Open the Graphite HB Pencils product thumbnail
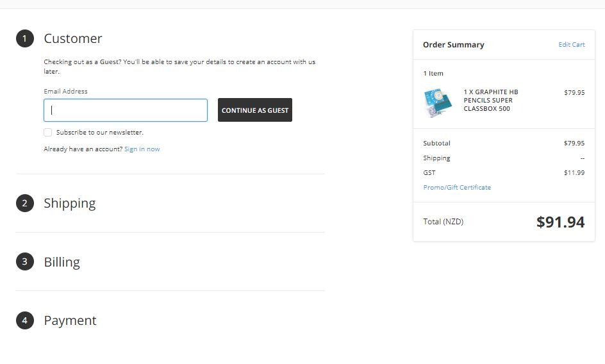This screenshot has width=605, height=364. [x=438, y=103]
